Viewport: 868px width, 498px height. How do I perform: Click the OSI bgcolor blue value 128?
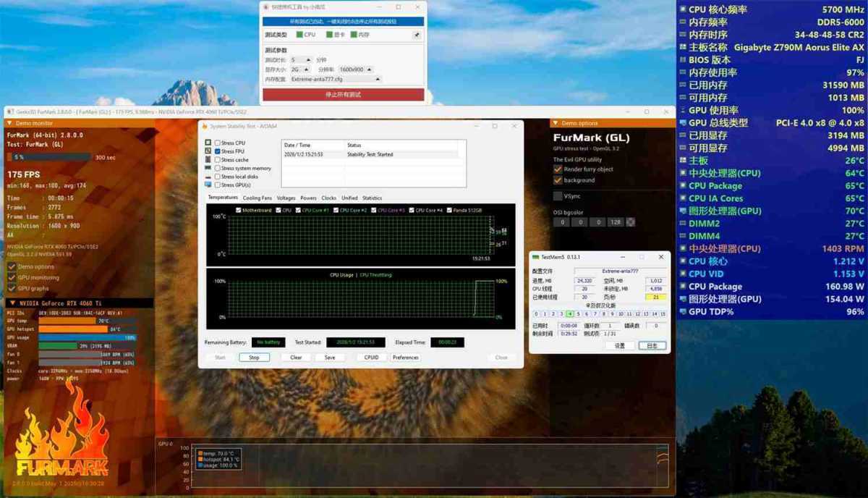(615, 222)
